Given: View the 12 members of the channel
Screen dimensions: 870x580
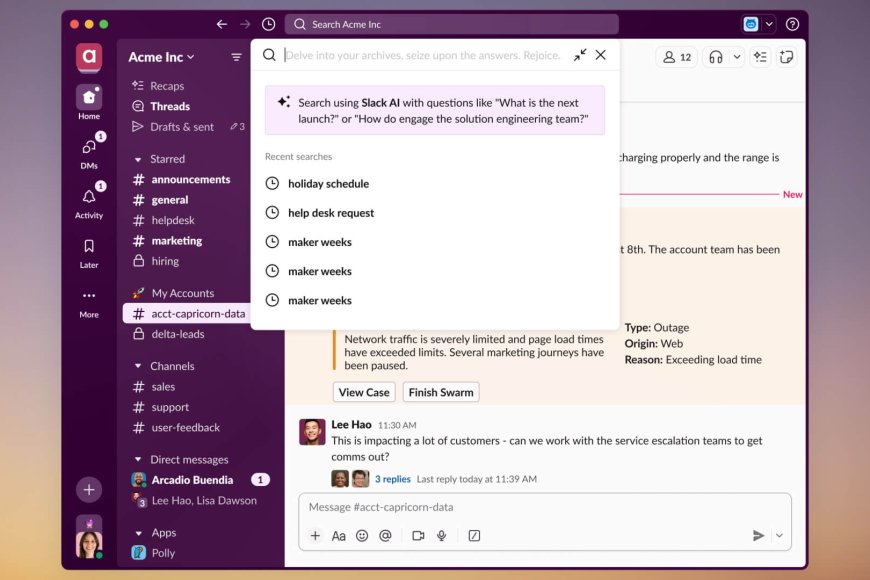Looking at the screenshot, I should point(676,56).
